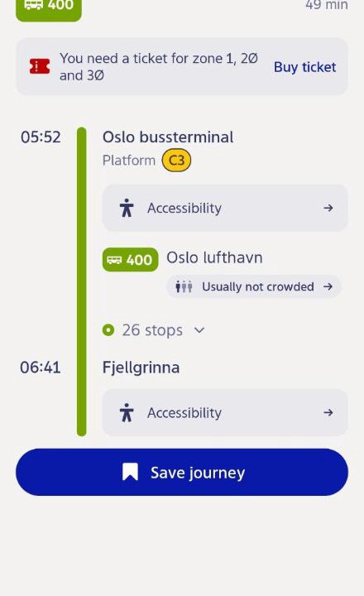Tap the green stop dot beside 26 stops
The height and width of the screenshot is (596, 364).
click(x=108, y=330)
